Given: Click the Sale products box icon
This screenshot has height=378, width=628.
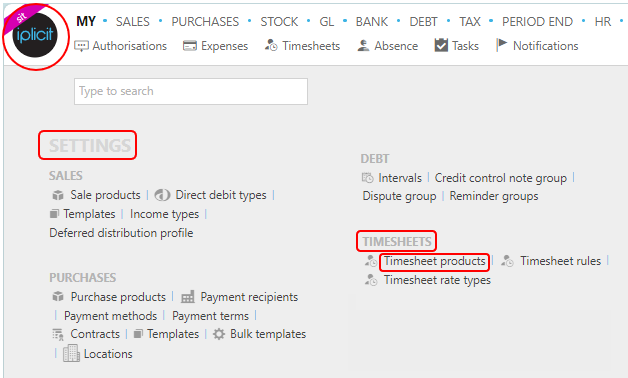Looking at the screenshot, I should [58, 195].
